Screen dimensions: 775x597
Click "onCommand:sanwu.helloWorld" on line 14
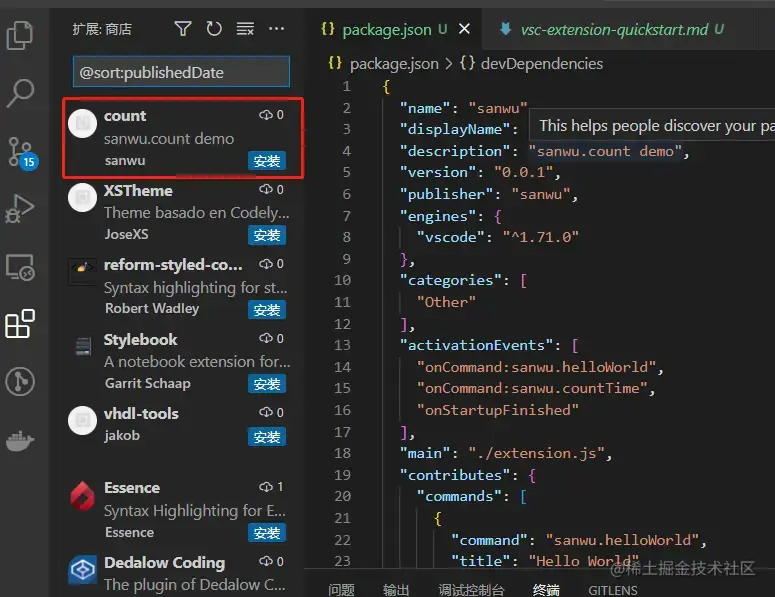(x=536, y=367)
